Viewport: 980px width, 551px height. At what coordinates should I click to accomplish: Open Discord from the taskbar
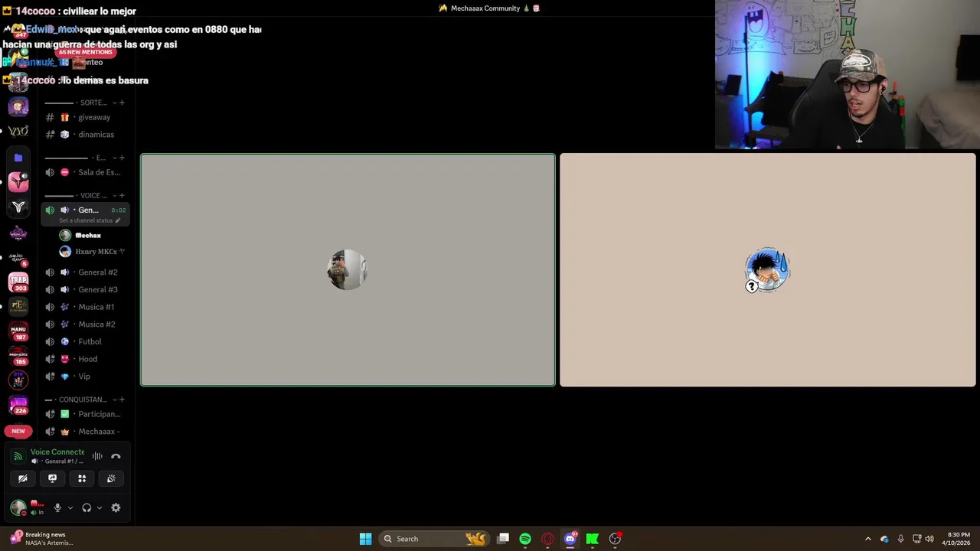(x=570, y=539)
